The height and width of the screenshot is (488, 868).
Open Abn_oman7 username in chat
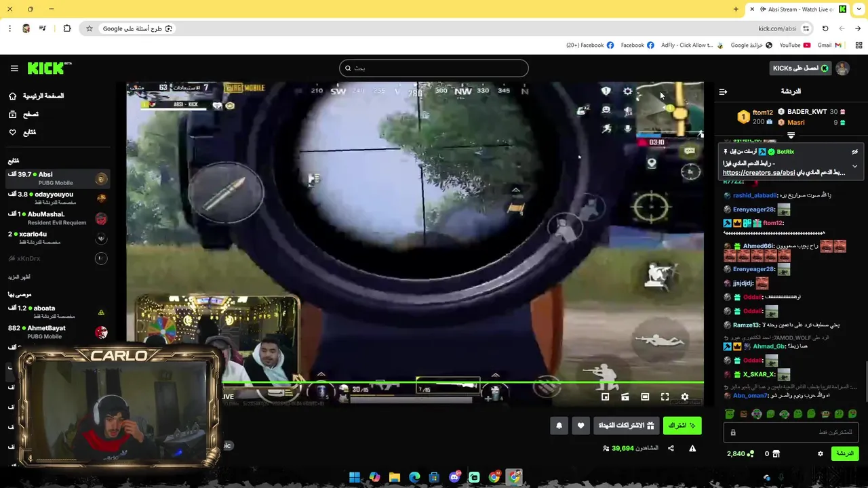point(750,396)
